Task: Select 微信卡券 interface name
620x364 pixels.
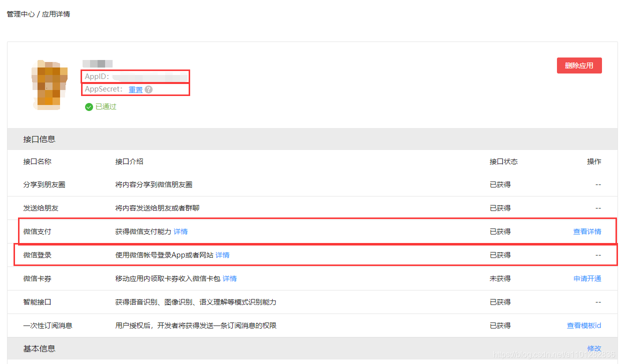Action: click(x=37, y=278)
